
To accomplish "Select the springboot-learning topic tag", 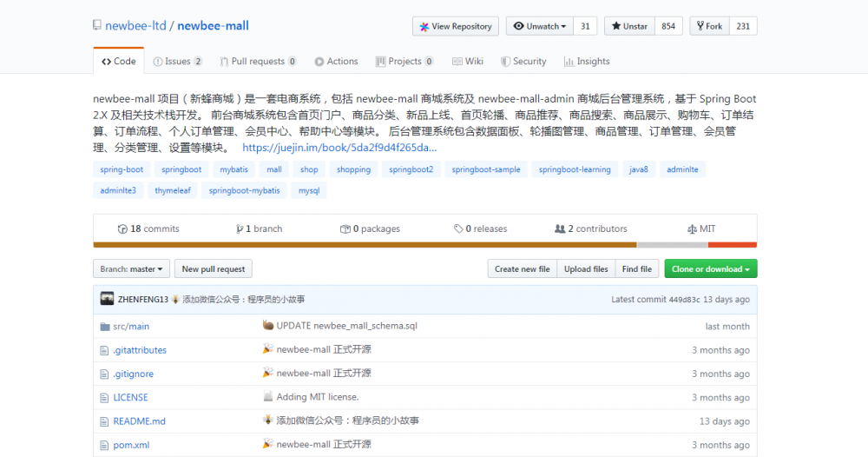I will click(x=575, y=169).
